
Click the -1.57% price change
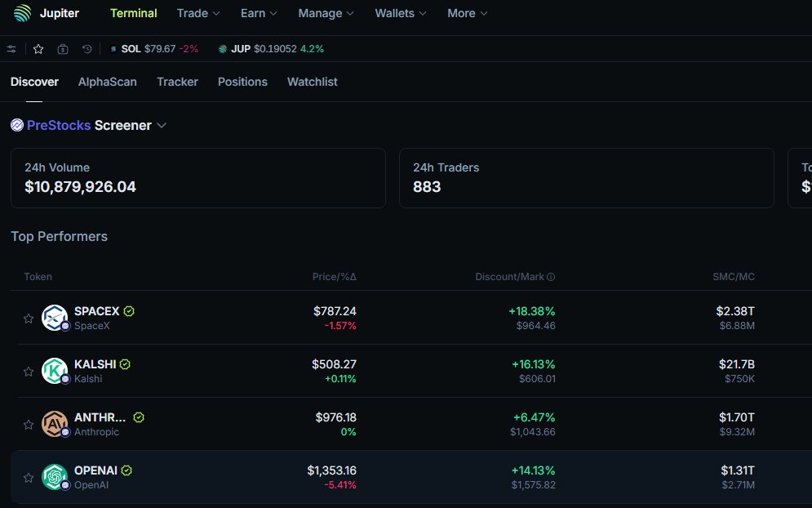point(340,326)
